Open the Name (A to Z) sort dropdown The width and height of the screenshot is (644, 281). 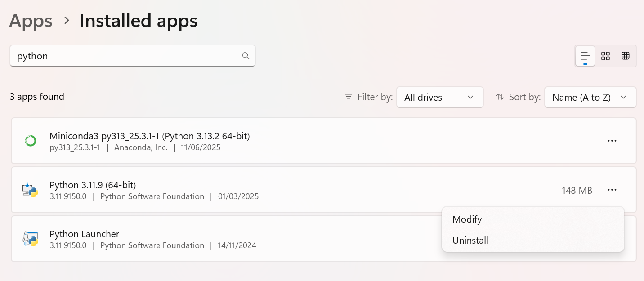click(590, 97)
